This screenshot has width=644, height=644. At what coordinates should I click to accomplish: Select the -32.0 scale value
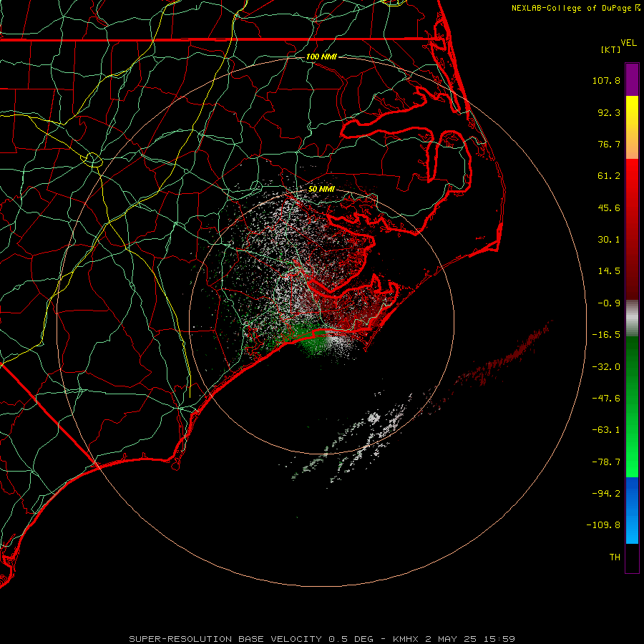point(606,367)
